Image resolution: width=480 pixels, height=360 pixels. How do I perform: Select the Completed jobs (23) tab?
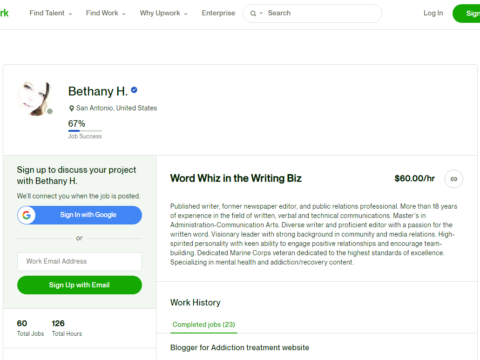[204, 325]
